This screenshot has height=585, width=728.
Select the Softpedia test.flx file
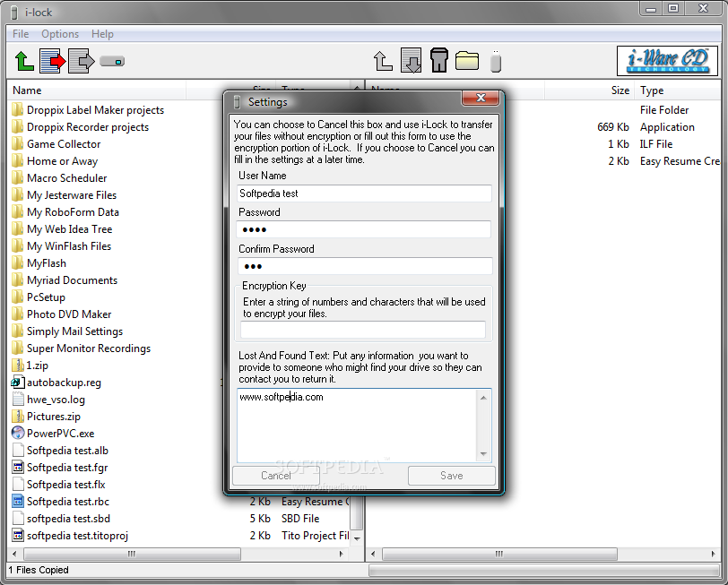tap(66, 485)
